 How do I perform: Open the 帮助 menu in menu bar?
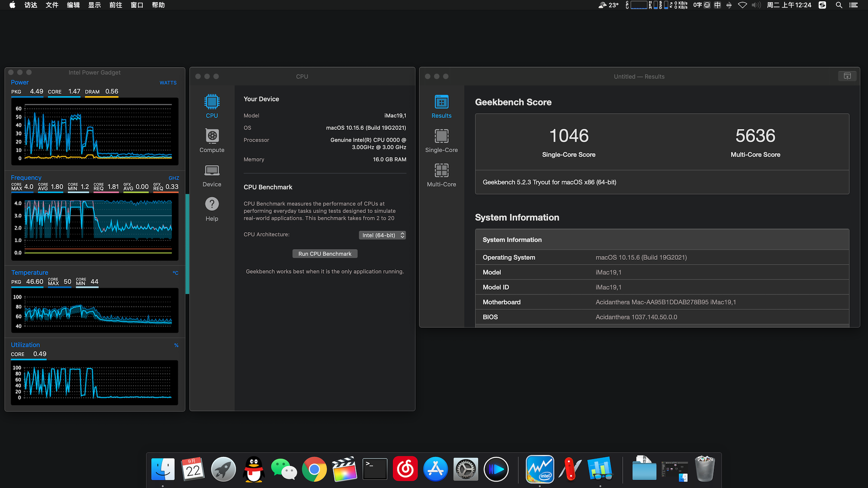[x=158, y=5]
